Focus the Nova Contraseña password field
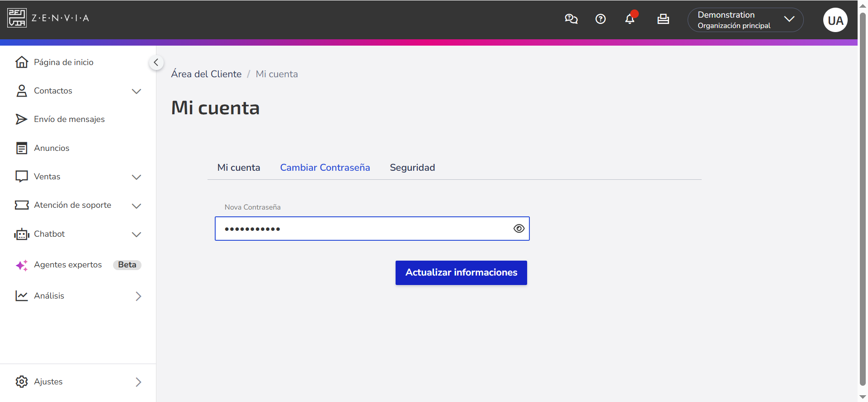This screenshot has width=868, height=402. [372, 229]
